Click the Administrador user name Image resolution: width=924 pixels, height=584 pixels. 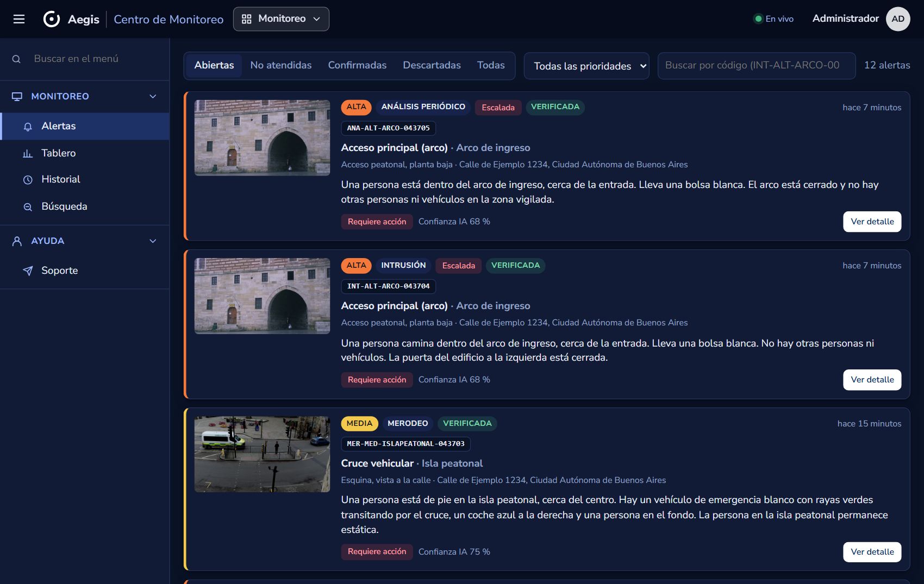[x=845, y=18]
